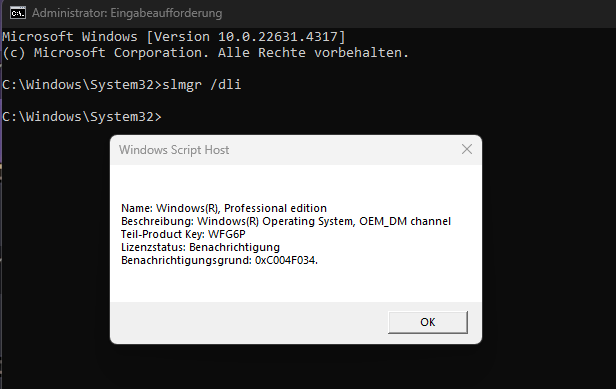Viewport: 616px width, 389px height.
Task: Confirm the dialog with the OK button
Action: [428, 322]
